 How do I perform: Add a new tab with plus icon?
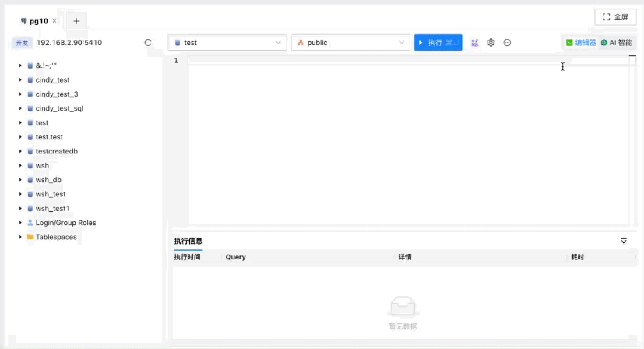point(76,21)
